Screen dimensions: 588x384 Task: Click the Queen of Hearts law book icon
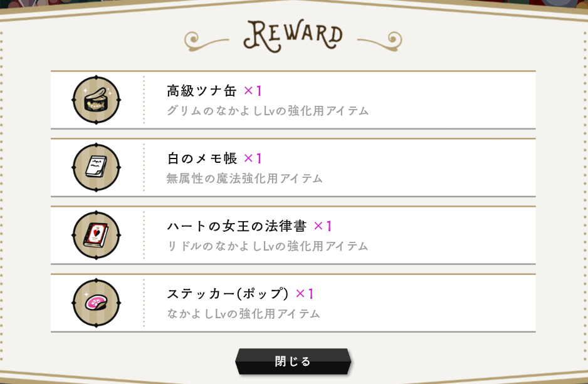[96, 236]
